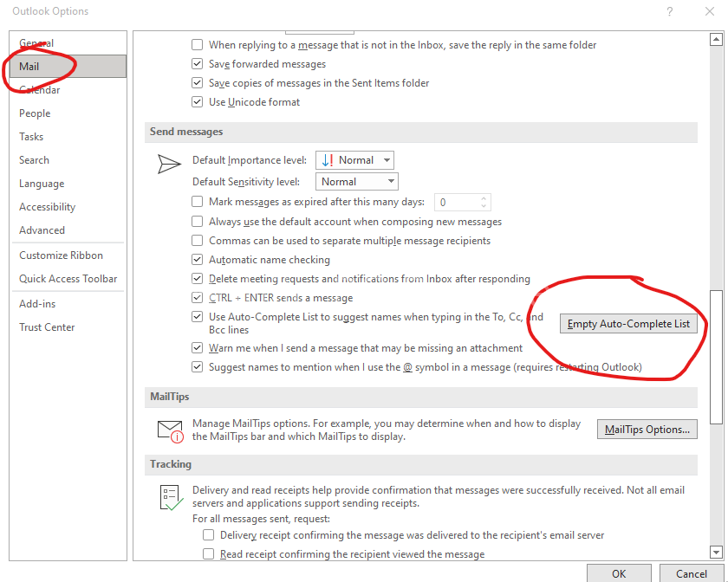Enable Always use the default account checkbox
Viewport: 728px width, 582px height.
pyautogui.click(x=198, y=222)
